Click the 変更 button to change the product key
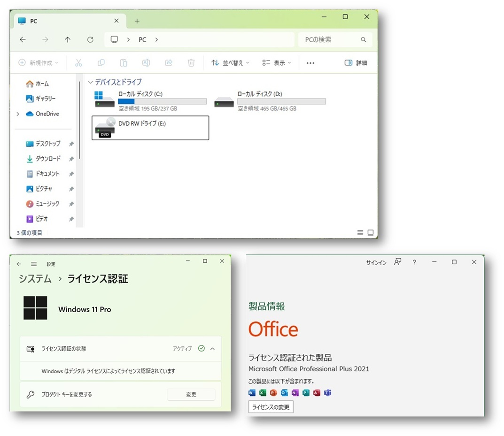This screenshot has width=504, height=436. click(191, 394)
